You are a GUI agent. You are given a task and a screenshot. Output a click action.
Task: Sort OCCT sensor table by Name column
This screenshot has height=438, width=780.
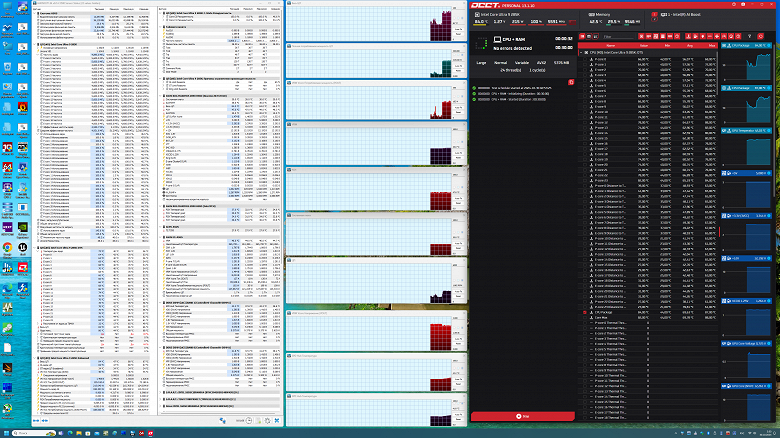pyautogui.click(x=610, y=45)
